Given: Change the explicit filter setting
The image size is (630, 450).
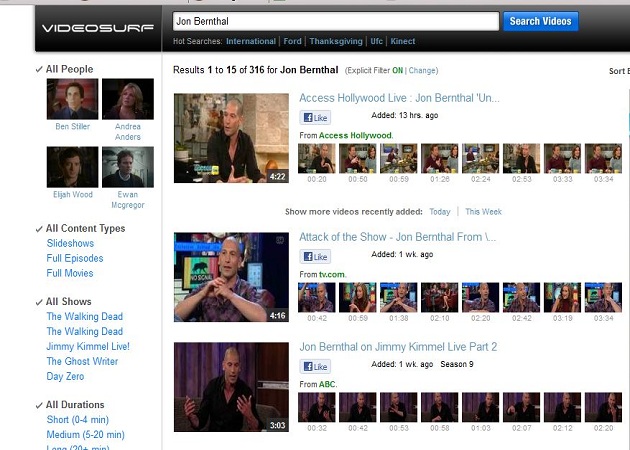Looking at the screenshot, I should (x=422, y=71).
